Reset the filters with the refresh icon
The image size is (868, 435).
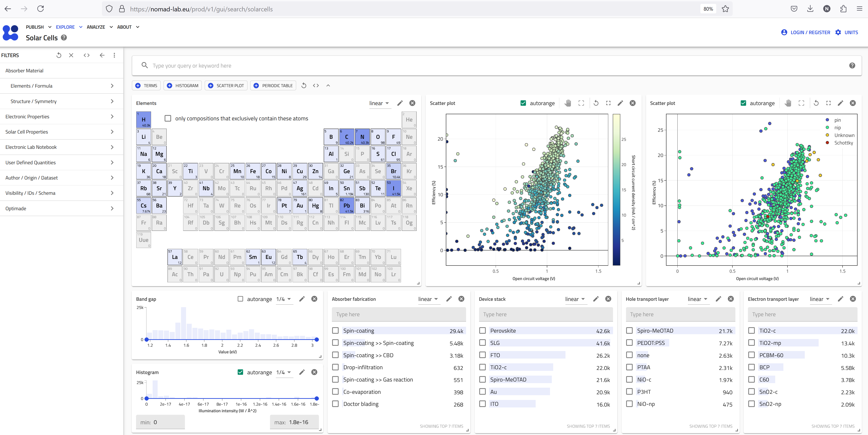[x=59, y=55]
